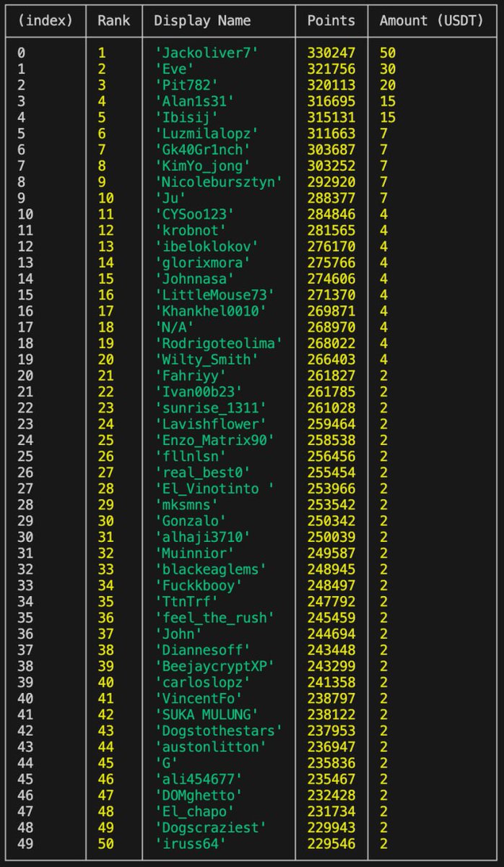The width and height of the screenshot is (504, 867).
Task: Click the name 'John'
Action: pyautogui.click(x=177, y=634)
